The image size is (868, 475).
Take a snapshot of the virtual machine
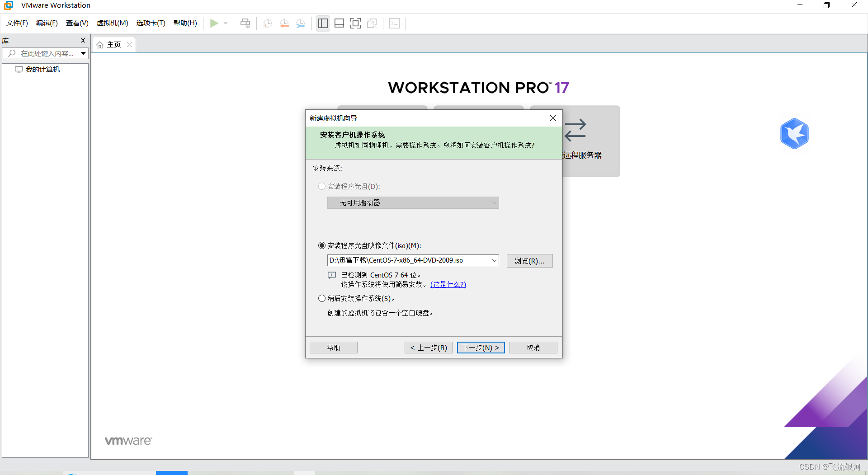click(x=267, y=23)
